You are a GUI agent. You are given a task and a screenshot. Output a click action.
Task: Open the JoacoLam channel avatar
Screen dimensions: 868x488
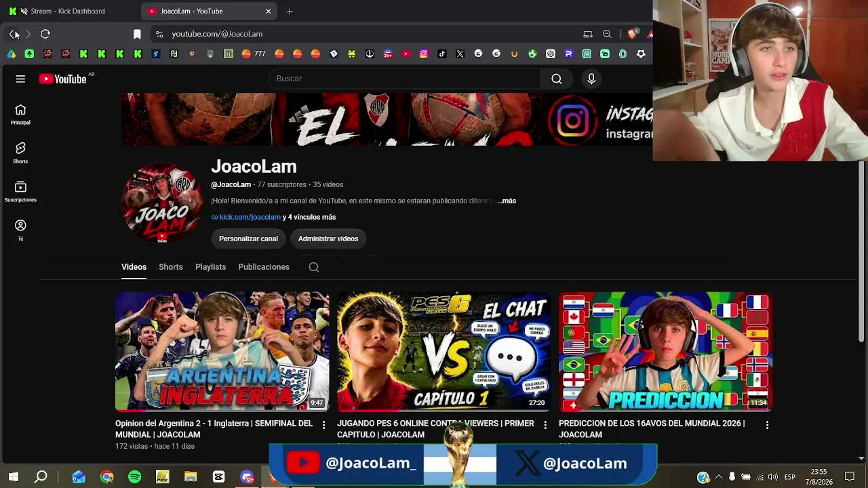(x=162, y=203)
